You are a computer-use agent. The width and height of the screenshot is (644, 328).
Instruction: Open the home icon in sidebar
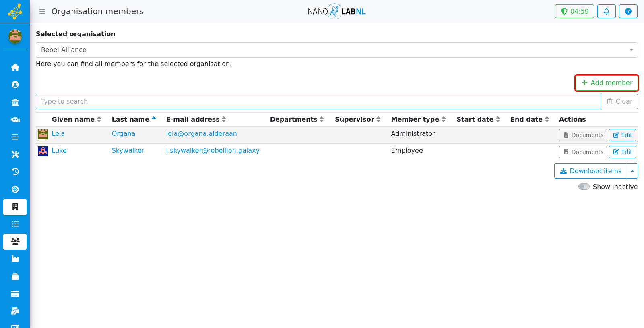coord(15,67)
